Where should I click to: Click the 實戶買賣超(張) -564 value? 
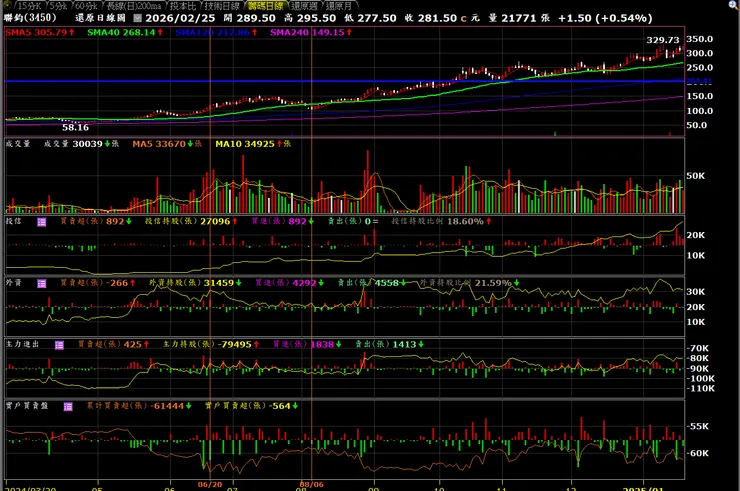click(252, 406)
